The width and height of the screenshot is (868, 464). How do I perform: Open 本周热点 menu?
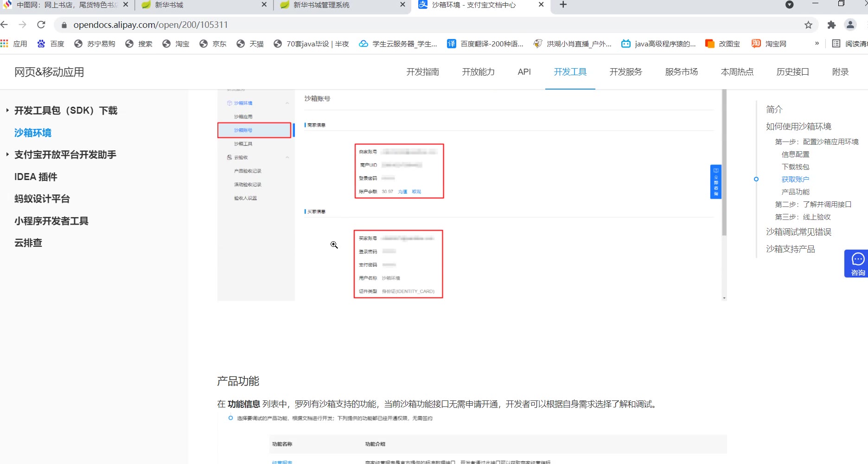pyautogui.click(x=737, y=72)
